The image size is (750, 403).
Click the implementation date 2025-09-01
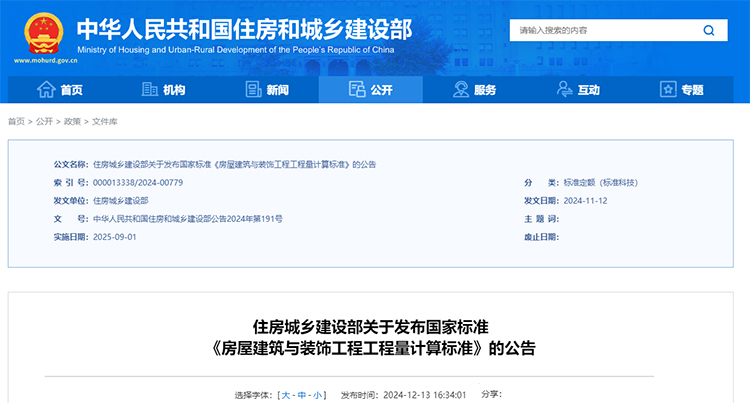(115, 237)
